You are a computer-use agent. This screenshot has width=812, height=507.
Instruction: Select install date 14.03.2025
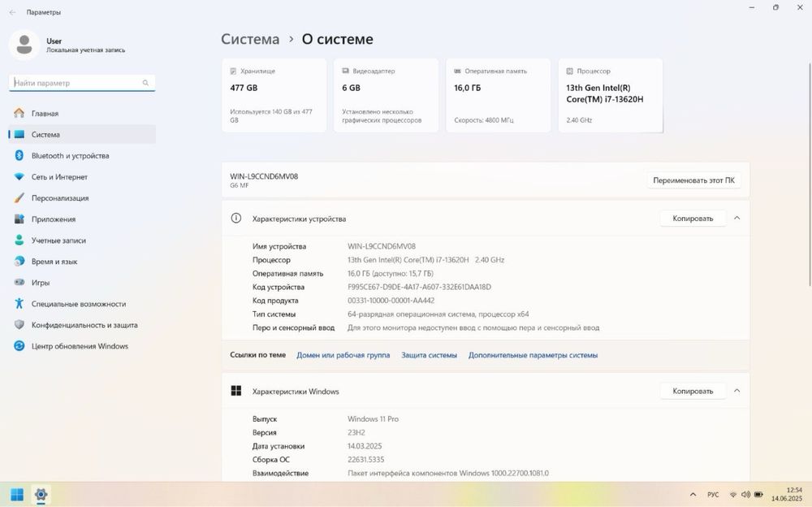coord(365,446)
